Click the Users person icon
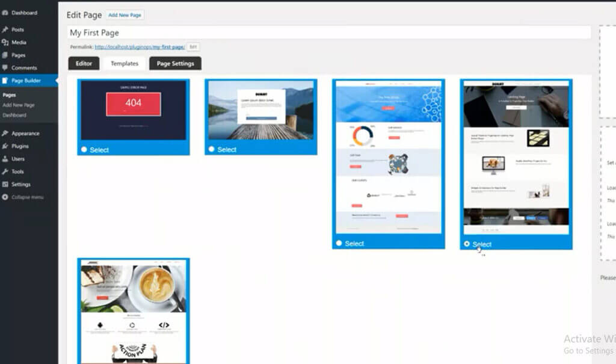The image size is (616, 364). (x=5, y=159)
